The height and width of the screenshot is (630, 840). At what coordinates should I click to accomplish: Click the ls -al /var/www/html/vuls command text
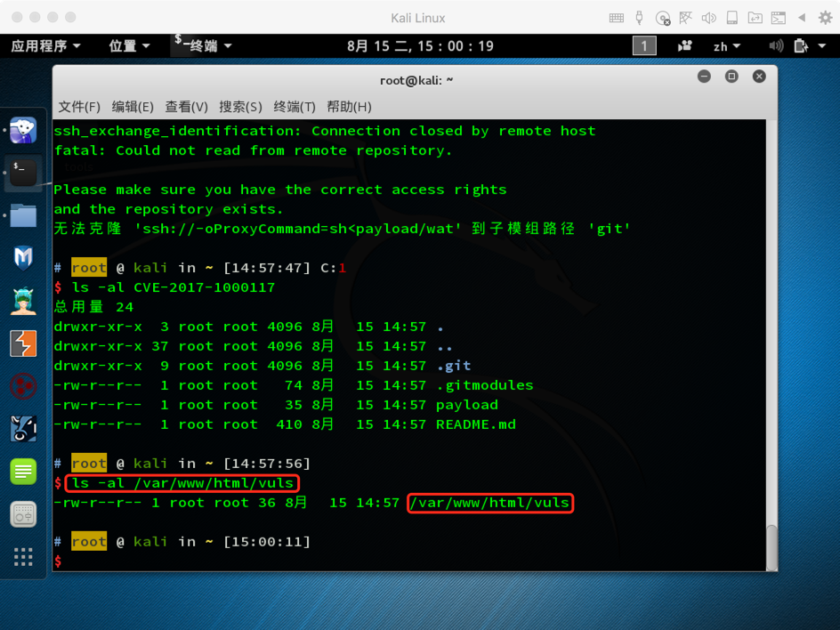(x=182, y=483)
